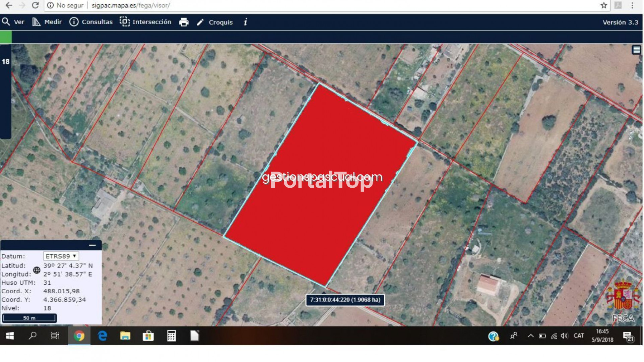Minimize the coordinates info panel
644x362 pixels.
coord(92,245)
